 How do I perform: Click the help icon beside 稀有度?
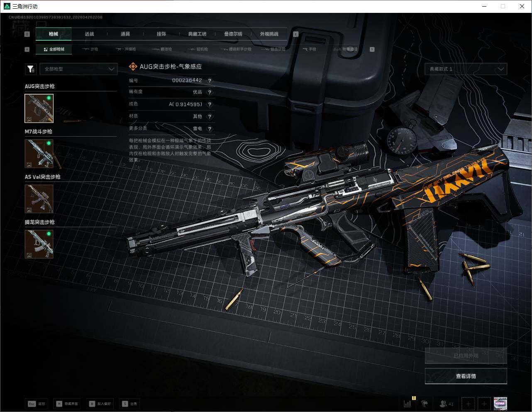(210, 92)
